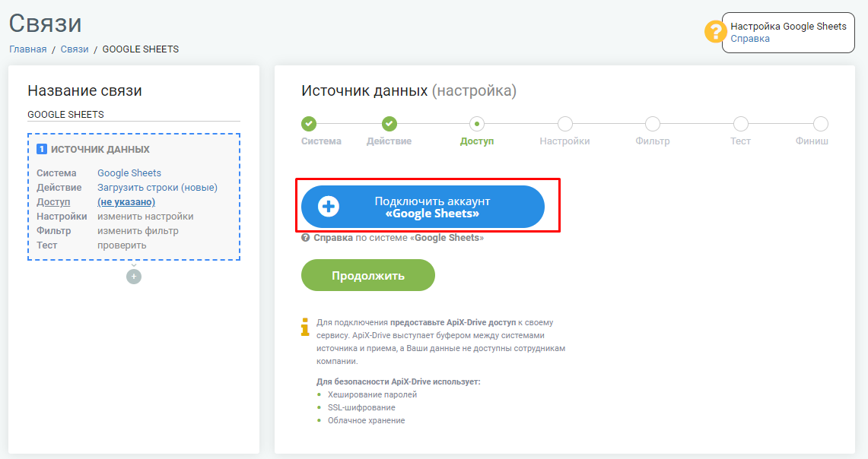The width and height of the screenshot is (868, 459).
Task: Select the Доступ step circle
Action: click(x=477, y=123)
